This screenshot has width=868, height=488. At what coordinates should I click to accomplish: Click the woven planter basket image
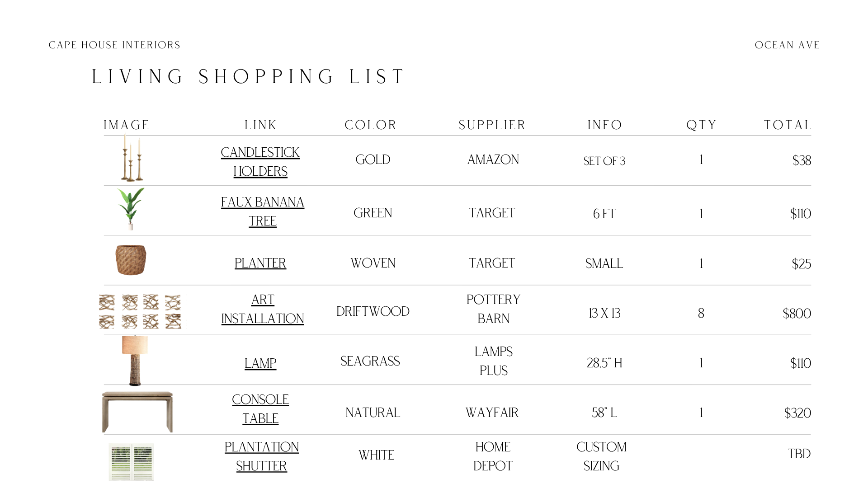click(131, 260)
